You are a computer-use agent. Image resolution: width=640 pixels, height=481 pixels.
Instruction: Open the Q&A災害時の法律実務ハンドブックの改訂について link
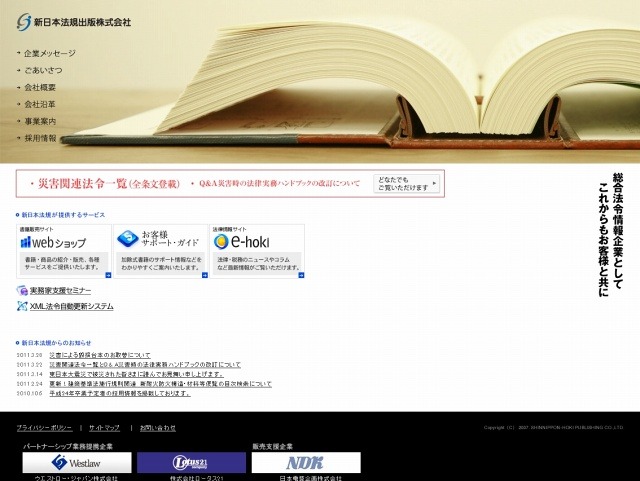coord(276,184)
